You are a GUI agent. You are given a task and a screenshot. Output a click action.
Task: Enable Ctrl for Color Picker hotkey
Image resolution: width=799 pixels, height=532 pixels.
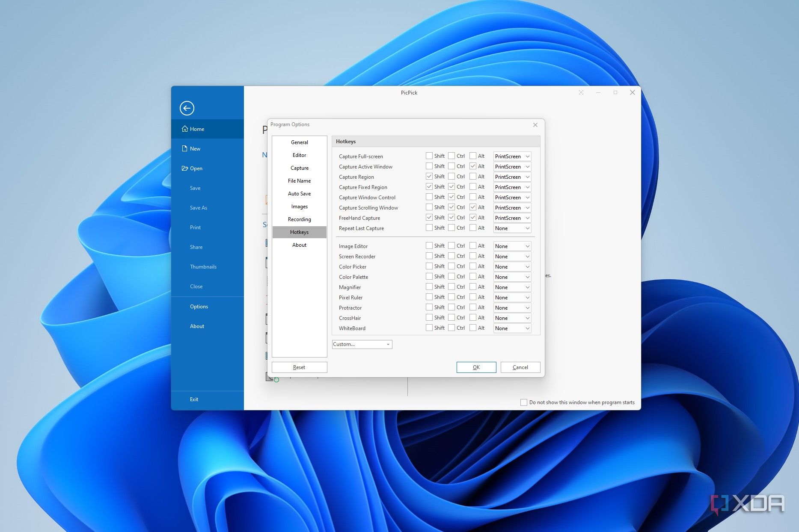tap(451, 266)
